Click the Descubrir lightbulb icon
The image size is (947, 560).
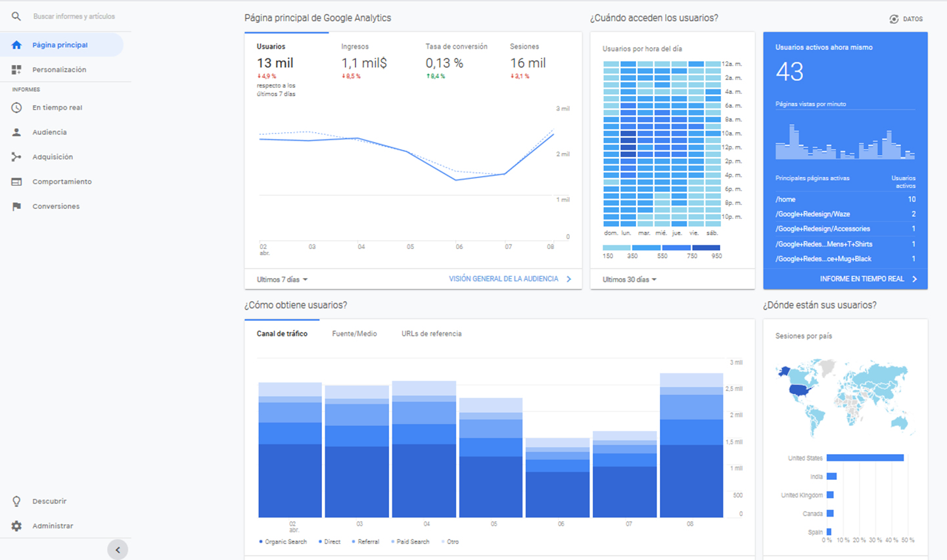click(x=16, y=501)
